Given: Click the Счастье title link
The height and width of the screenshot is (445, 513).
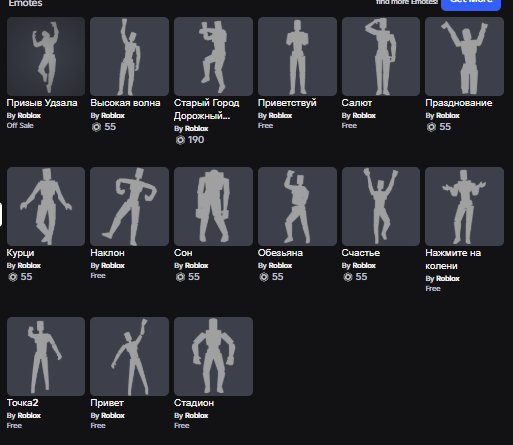Looking at the screenshot, I should 361,253.
